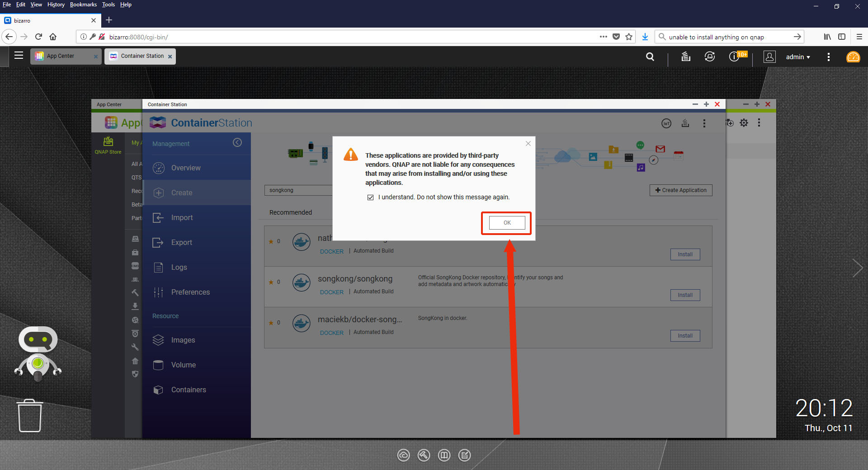This screenshot has width=868, height=470.
Task: Expand the admin account dropdown
Action: (798, 57)
